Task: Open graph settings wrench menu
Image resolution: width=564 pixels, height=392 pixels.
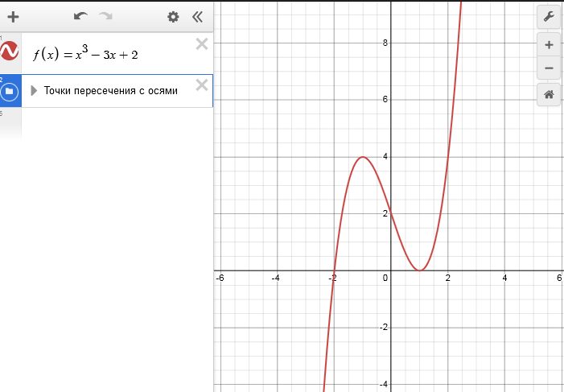Action: pos(549,16)
